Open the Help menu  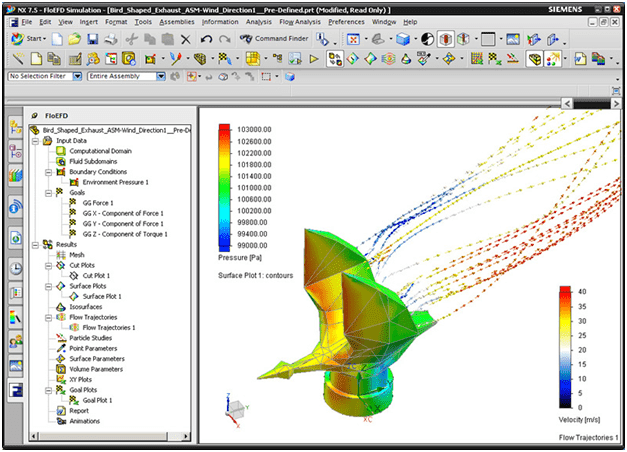click(410, 22)
